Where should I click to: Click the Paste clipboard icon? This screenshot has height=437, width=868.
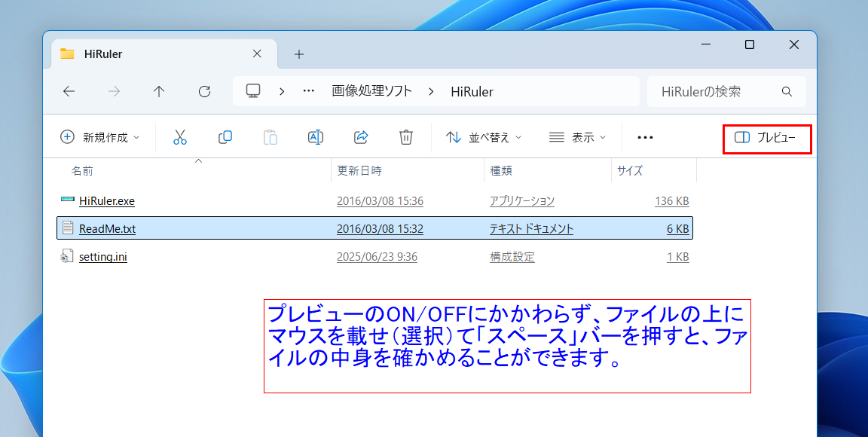pyautogui.click(x=270, y=137)
